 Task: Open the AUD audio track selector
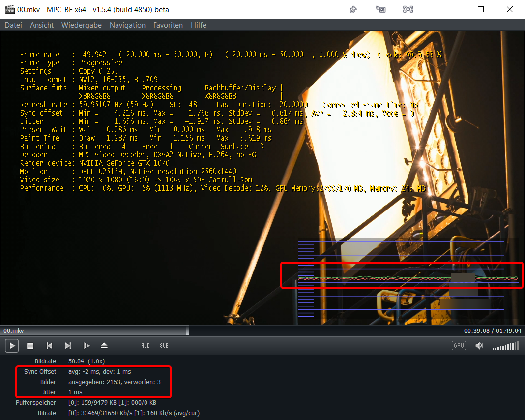[x=146, y=346]
